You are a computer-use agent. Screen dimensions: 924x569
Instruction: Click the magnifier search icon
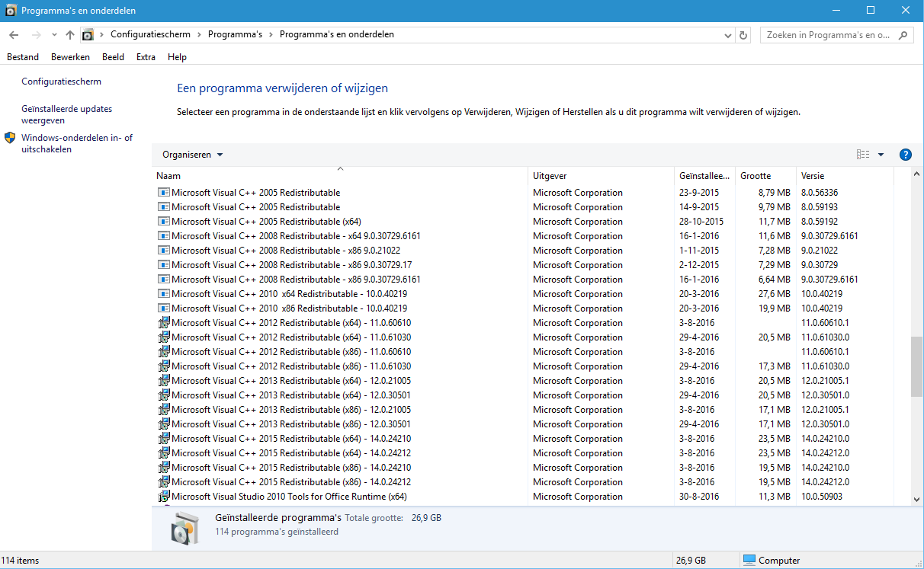tap(903, 35)
